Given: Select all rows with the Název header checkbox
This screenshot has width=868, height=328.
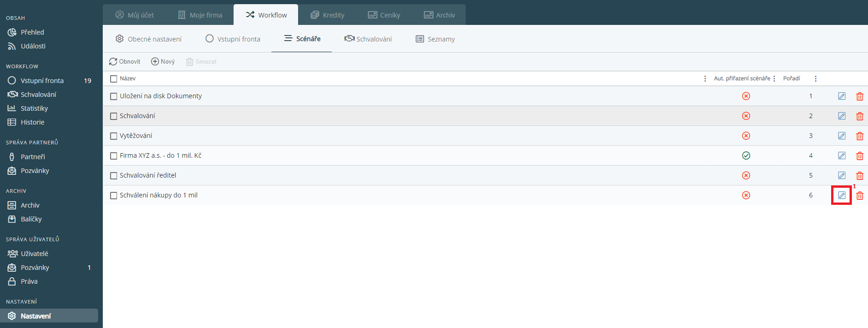Looking at the screenshot, I should pos(114,79).
